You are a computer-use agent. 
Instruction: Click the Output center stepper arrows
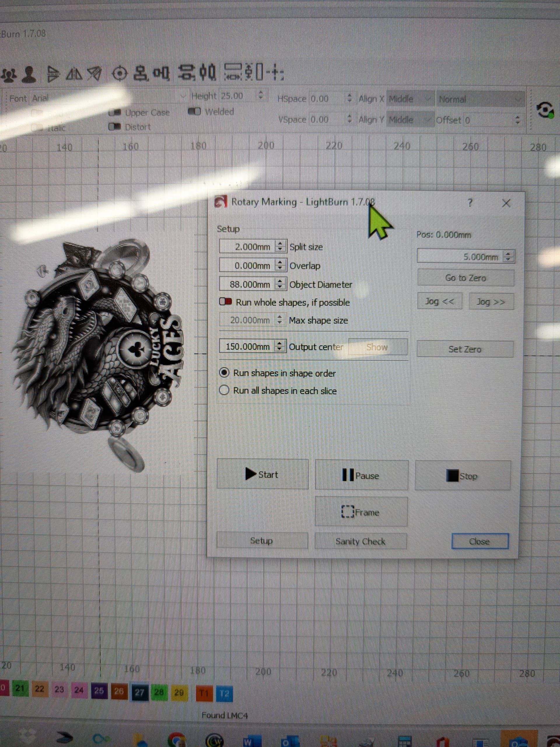tap(279, 346)
